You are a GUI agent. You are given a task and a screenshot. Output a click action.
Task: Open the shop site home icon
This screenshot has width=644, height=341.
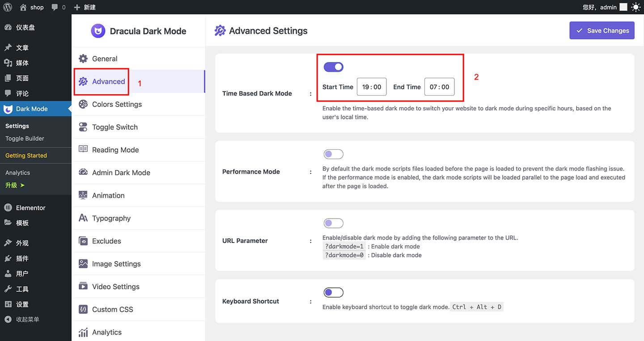(23, 7)
